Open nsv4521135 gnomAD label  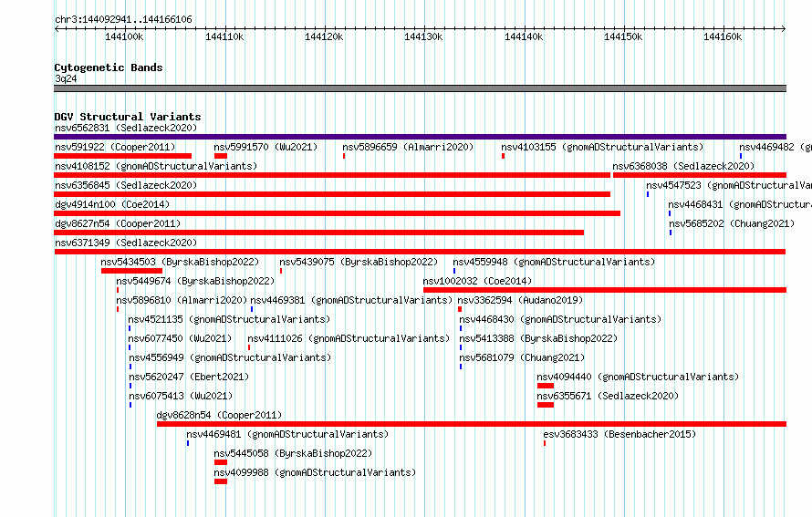[229, 319]
